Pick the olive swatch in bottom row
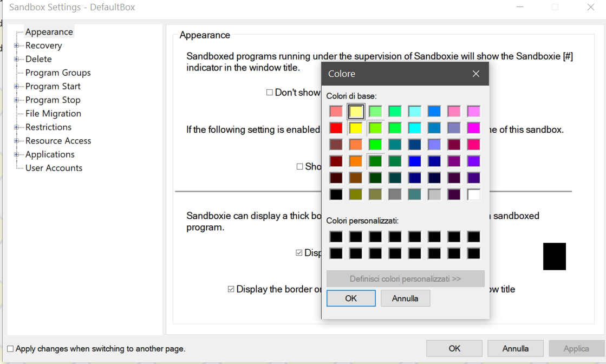 coord(356,194)
